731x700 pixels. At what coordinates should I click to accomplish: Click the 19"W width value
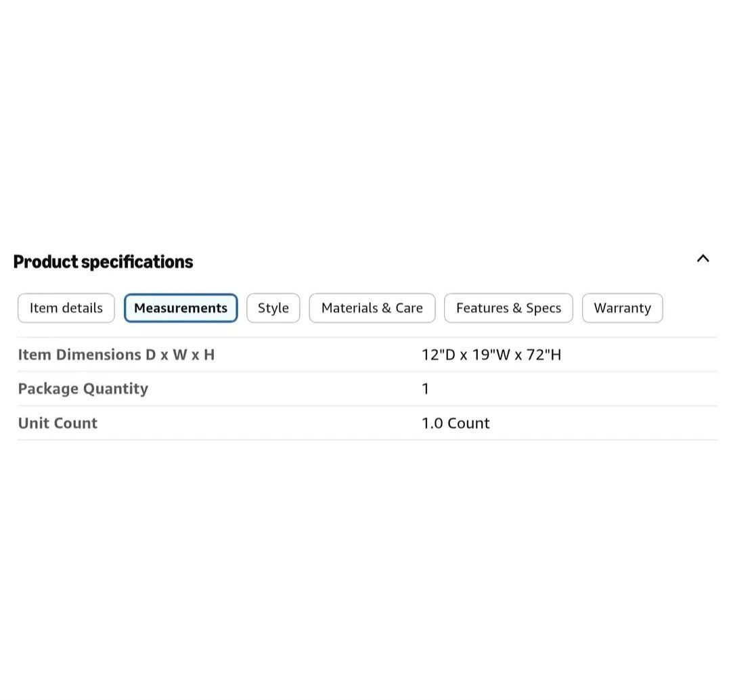point(491,355)
